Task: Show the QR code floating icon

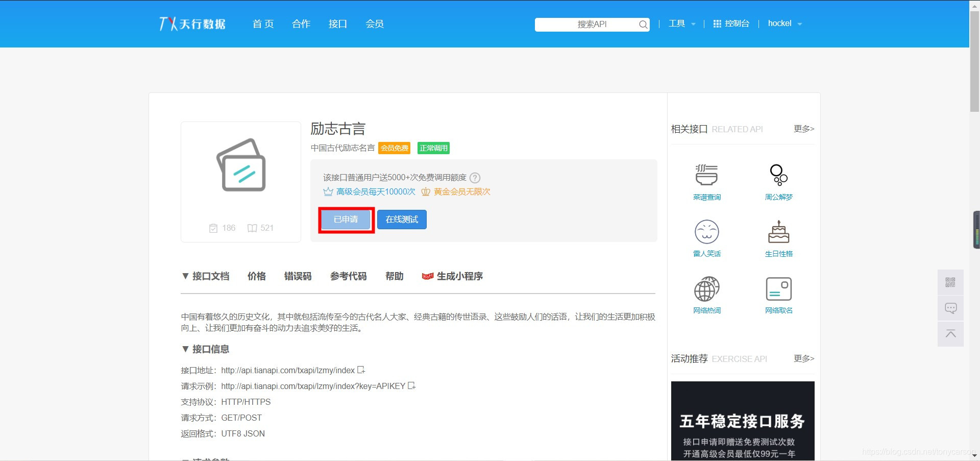Action: 950,282
